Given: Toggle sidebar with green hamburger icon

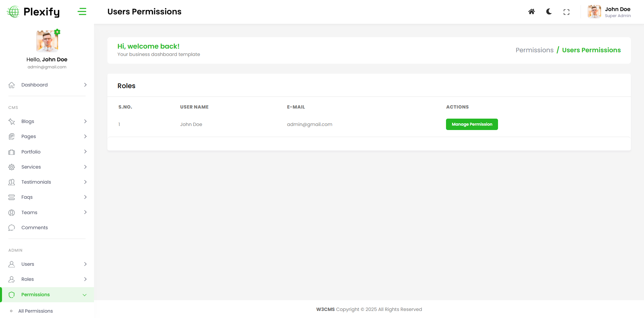Looking at the screenshot, I should tap(82, 12).
